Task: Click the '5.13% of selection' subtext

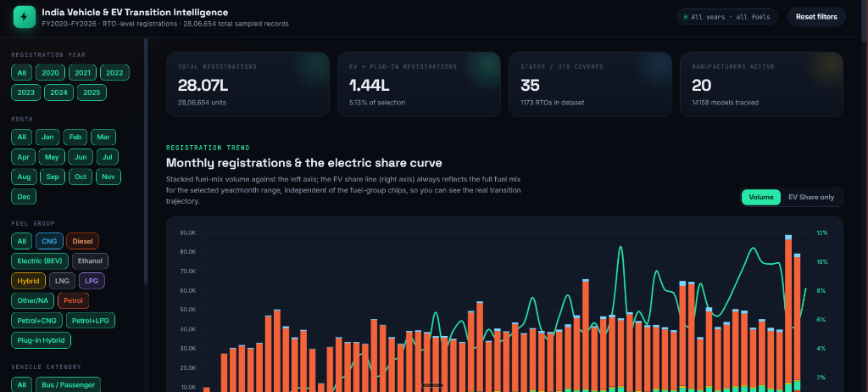Action: click(377, 103)
